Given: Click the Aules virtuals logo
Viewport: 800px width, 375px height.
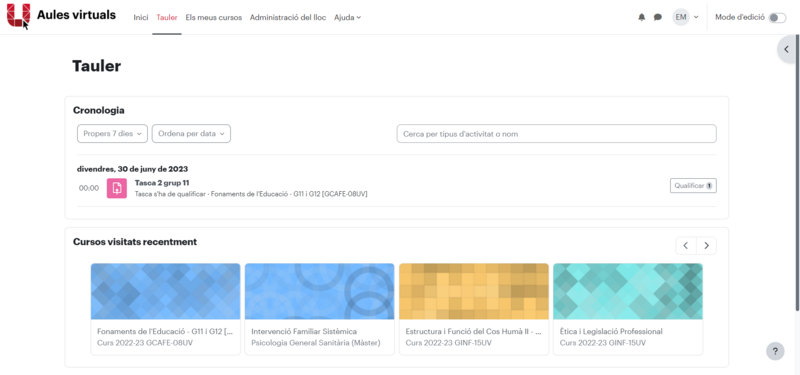Looking at the screenshot, I should [x=18, y=16].
